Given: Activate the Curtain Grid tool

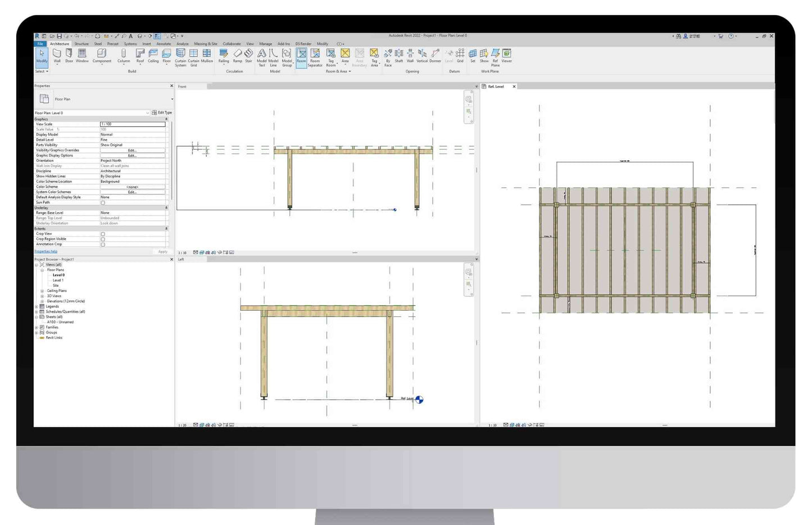Looking at the screenshot, I should tap(193, 56).
